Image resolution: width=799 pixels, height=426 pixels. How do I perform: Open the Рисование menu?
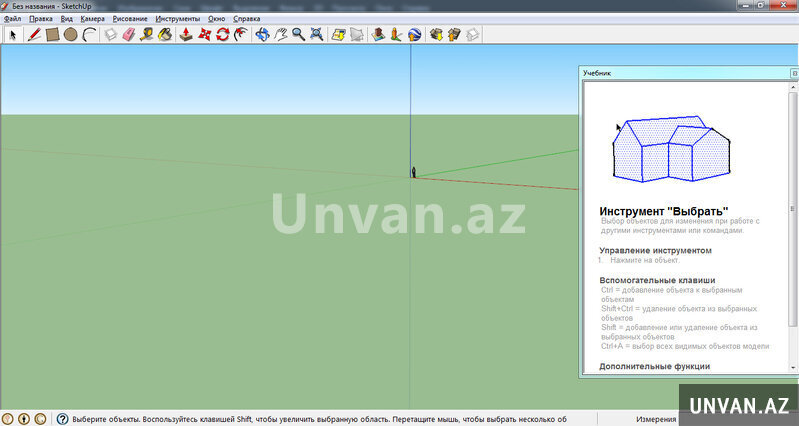pos(129,19)
